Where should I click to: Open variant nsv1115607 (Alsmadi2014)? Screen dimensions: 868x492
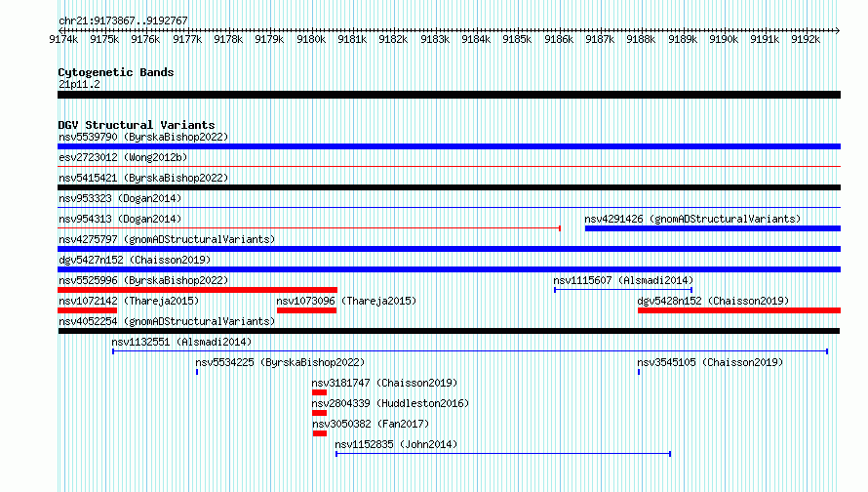pyautogui.click(x=623, y=280)
